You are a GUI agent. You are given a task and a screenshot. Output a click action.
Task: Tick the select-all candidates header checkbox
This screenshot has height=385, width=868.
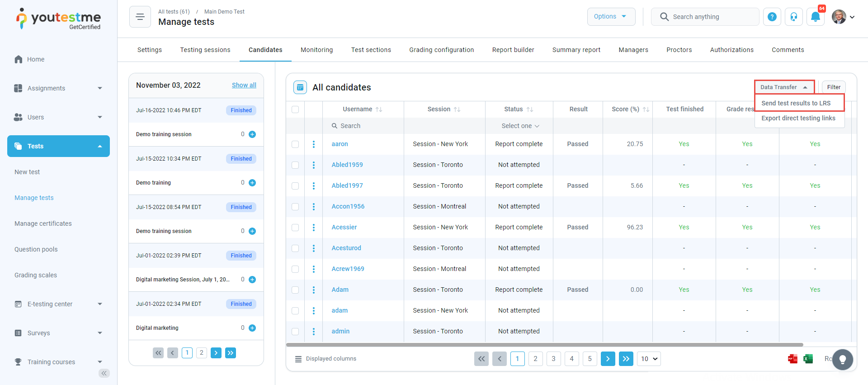(295, 109)
